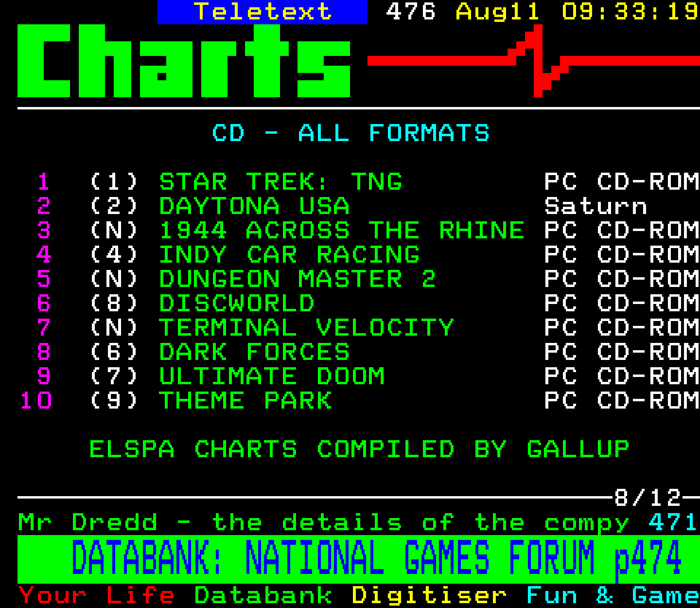This screenshot has height=608, width=700.
Task: Select chart entry '1944 ACROSS THE RHINE'
Action: pos(342,231)
